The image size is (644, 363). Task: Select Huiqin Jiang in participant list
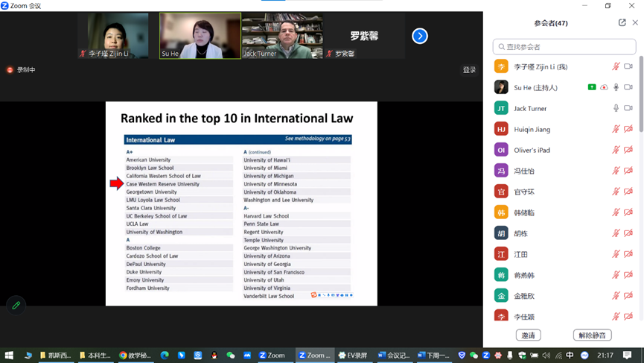[x=532, y=129]
